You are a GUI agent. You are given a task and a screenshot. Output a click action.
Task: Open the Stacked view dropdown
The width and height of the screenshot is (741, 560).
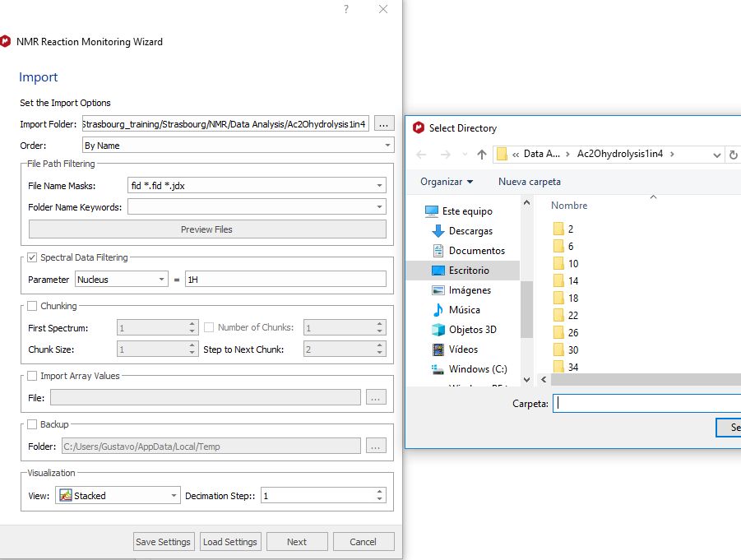tap(118, 495)
